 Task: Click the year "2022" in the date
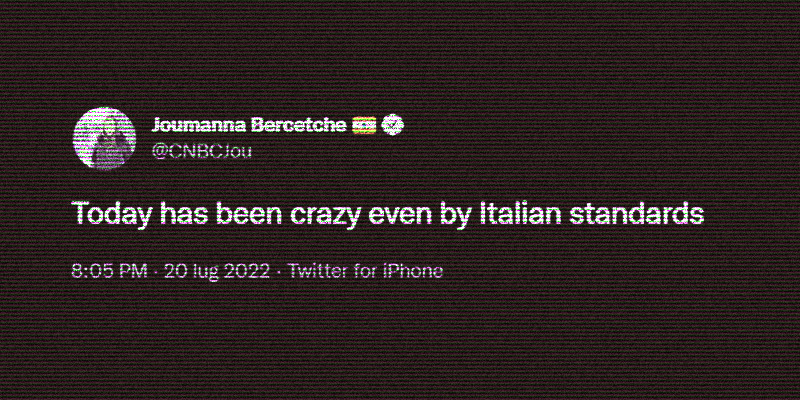click(x=249, y=271)
